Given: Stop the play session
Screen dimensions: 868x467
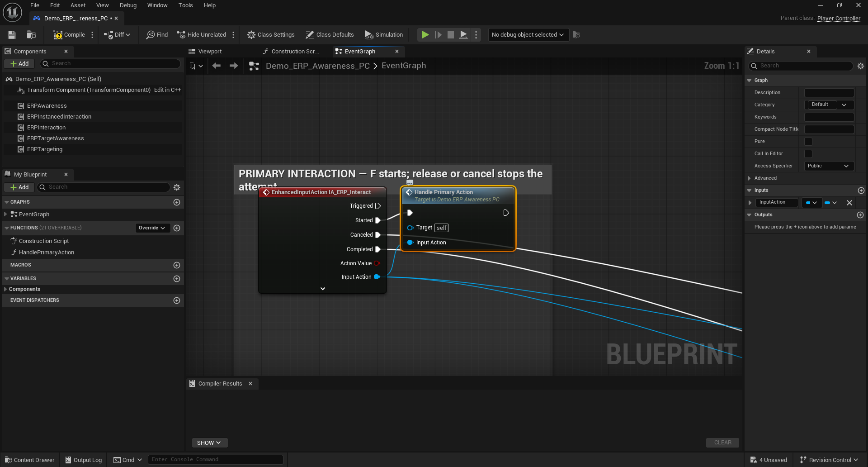Looking at the screenshot, I should (451, 35).
